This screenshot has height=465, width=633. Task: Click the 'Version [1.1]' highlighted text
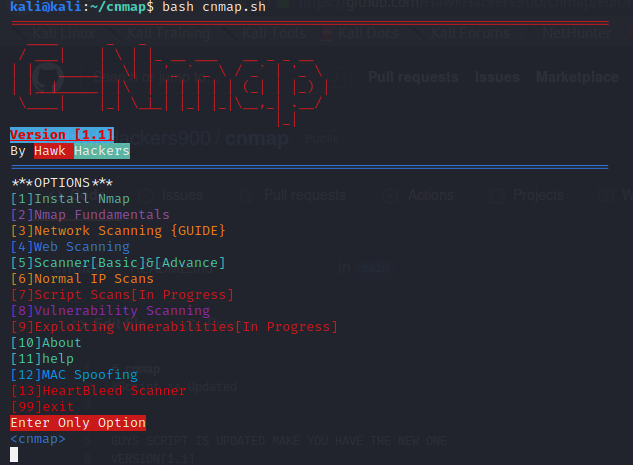(62, 134)
